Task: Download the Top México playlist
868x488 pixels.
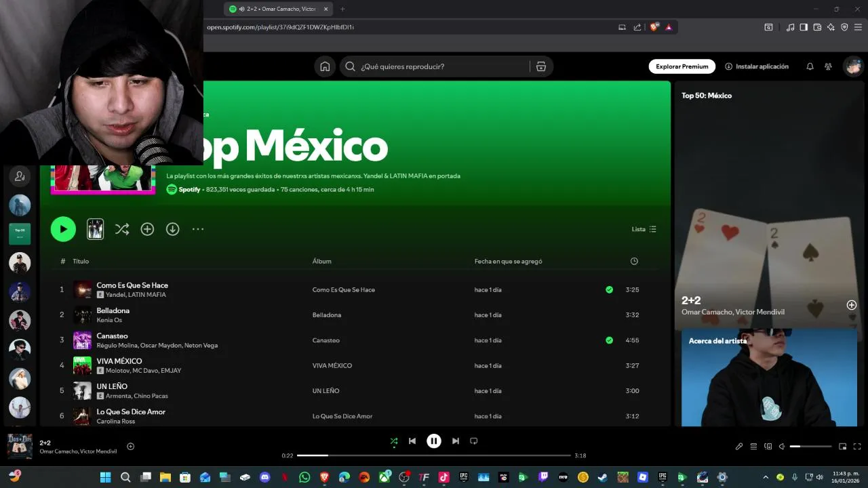Action: point(173,229)
